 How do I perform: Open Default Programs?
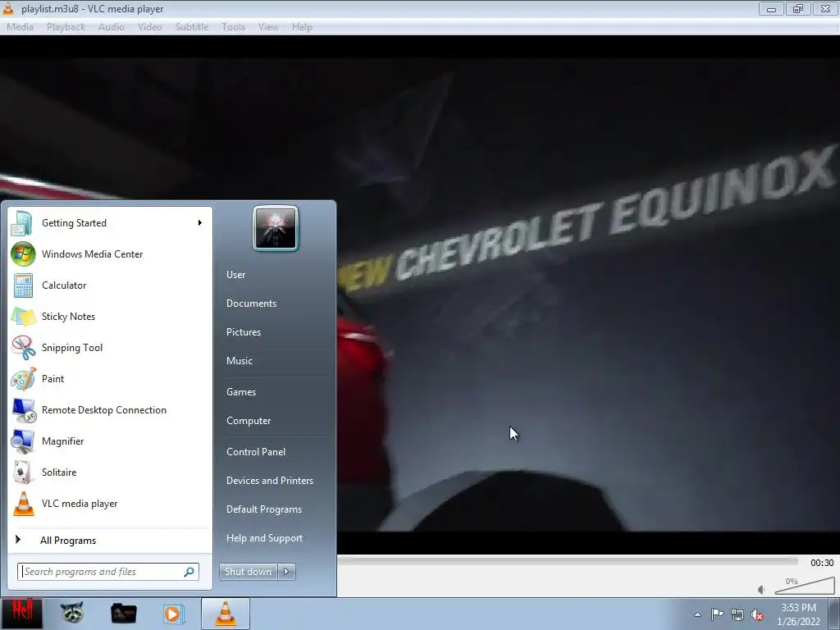click(x=264, y=509)
